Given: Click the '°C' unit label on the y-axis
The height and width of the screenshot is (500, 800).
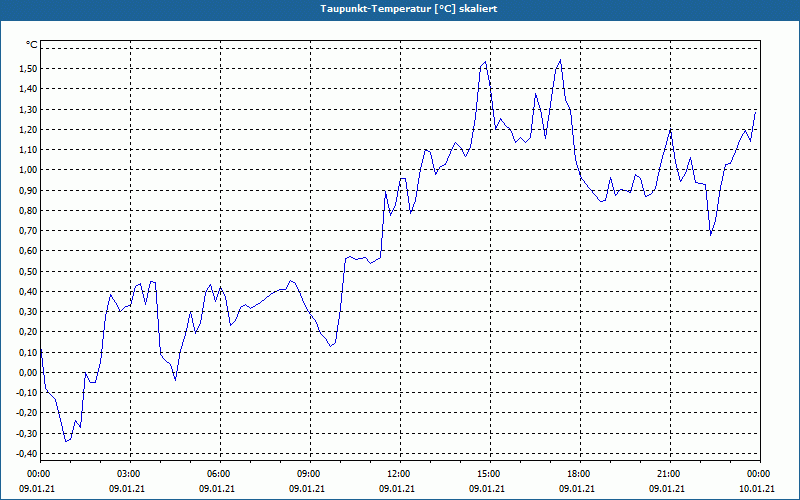Looking at the screenshot, I should tap(32, 45).
